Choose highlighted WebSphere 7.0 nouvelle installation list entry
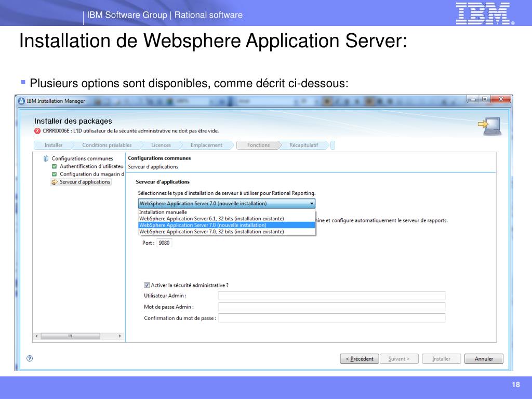Viewport: 532px width, 399px height. 227,225
